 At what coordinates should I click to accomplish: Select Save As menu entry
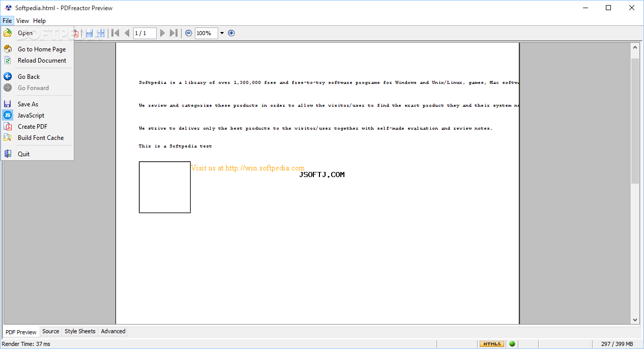(x=38, y=104)
